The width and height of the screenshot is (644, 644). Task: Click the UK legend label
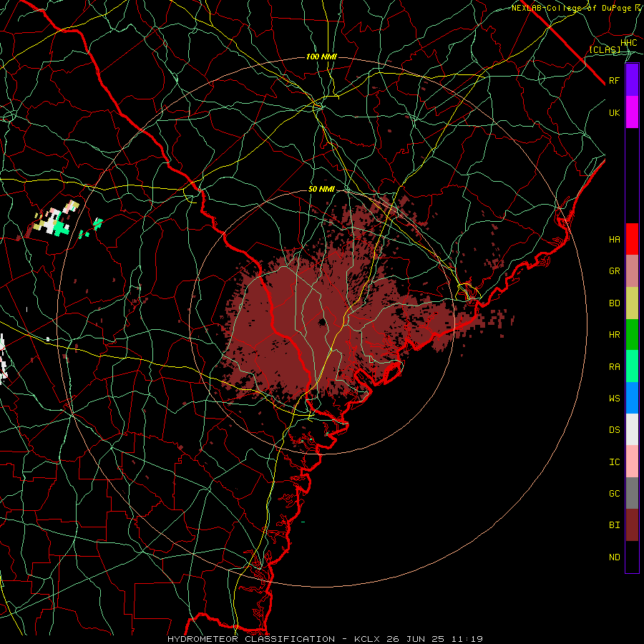(x=615, y=112)
